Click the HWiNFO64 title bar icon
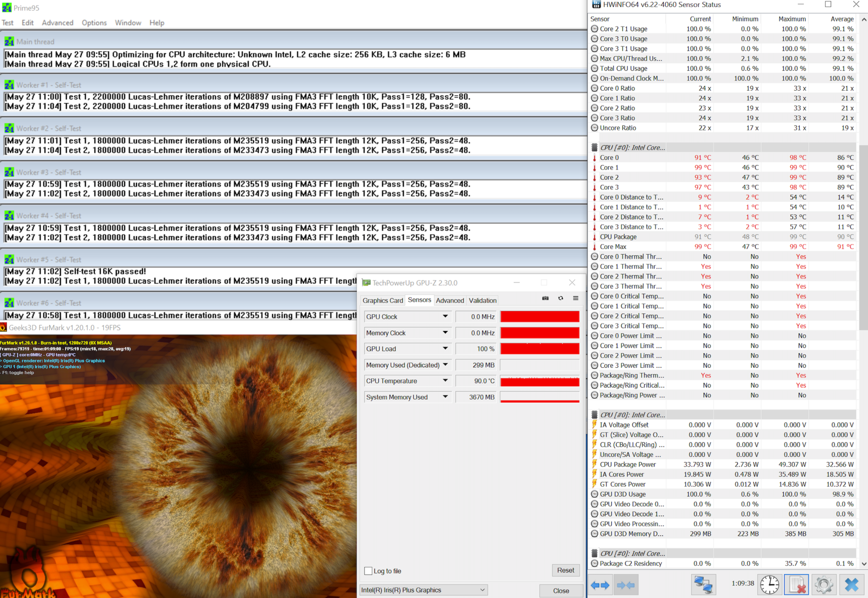 [x=596, y=4]
